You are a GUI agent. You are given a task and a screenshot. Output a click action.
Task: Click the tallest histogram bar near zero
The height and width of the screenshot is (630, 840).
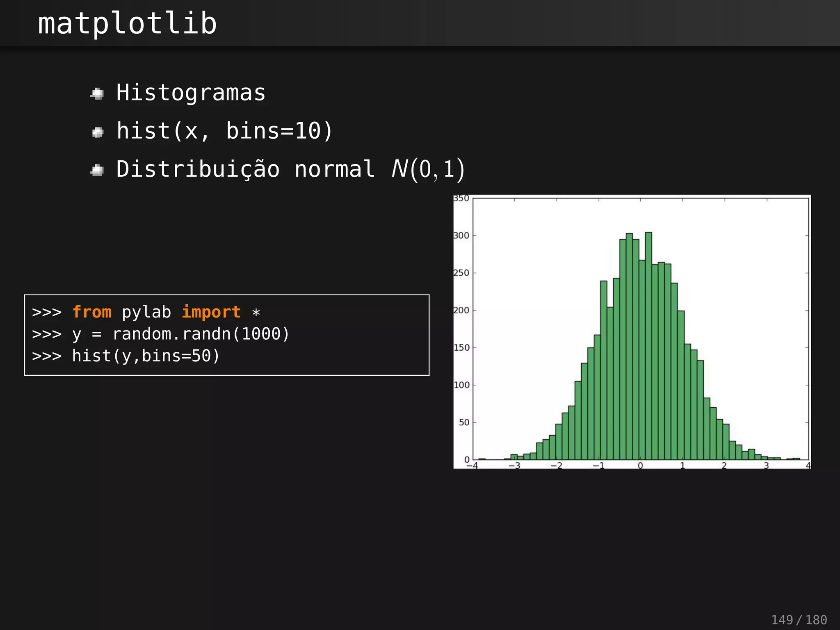(x=648, y=346)
